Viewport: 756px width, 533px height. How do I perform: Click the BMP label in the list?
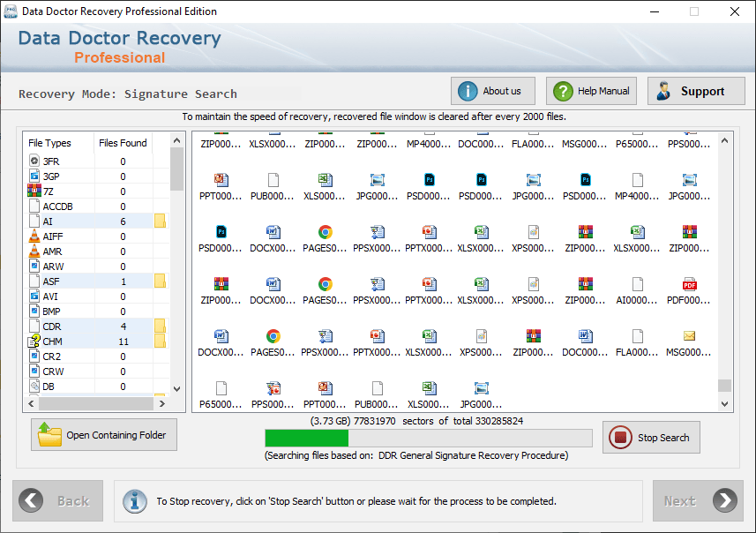pos(51,312)
